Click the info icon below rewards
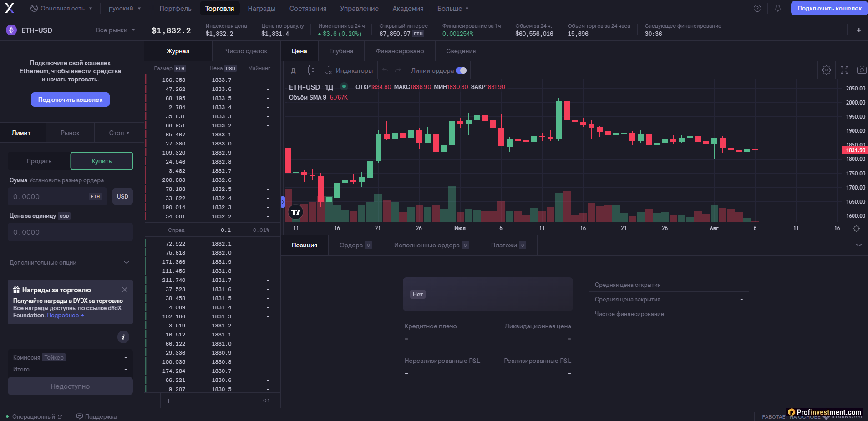 [123, 337]
